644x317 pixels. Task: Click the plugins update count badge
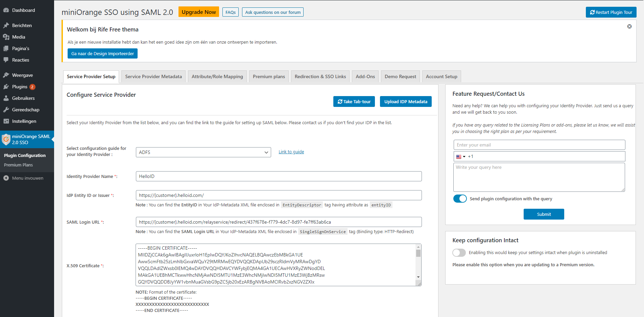[x=32, y=87]
